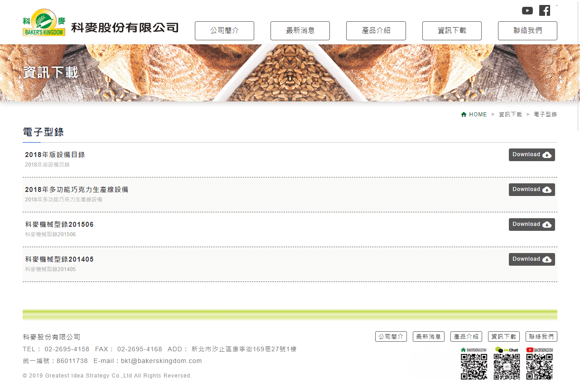Image resolution: width=580 pixels, height=392 pixels.
Task: Download 科麥機械型錄201506
Action: click(x=532, y=225)
